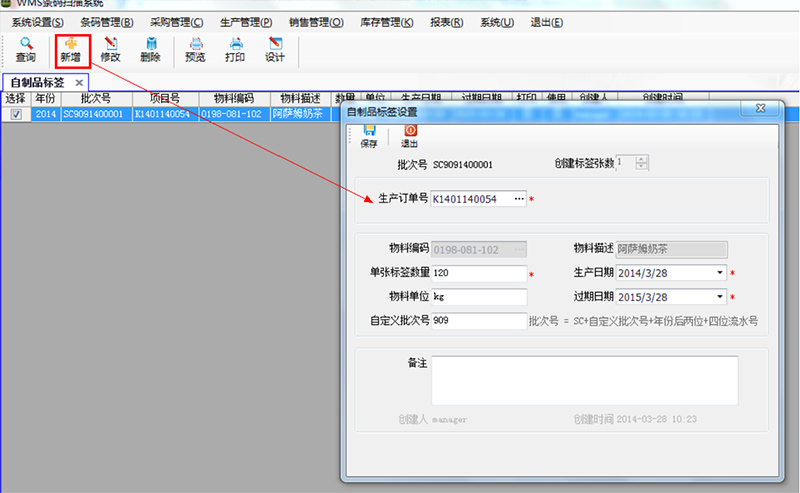Expand the 过期日期 date dropdown
800x493 pixels.
[720, 297]
